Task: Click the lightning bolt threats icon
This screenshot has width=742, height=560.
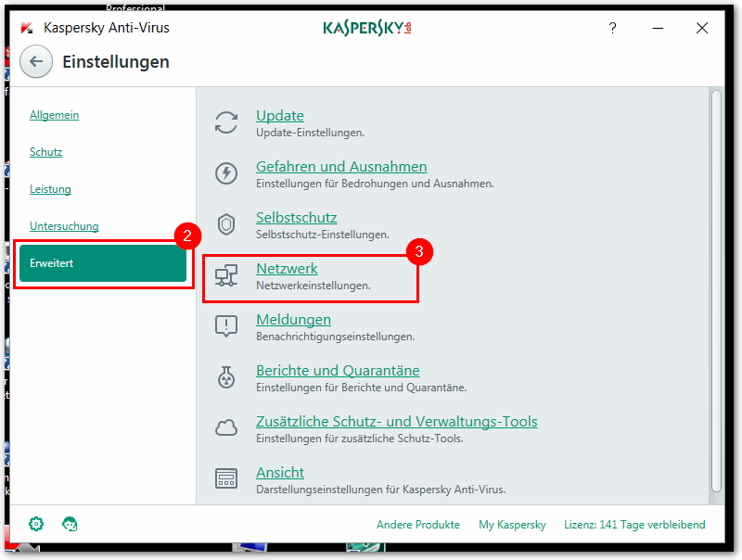Action: pos(226,173)
